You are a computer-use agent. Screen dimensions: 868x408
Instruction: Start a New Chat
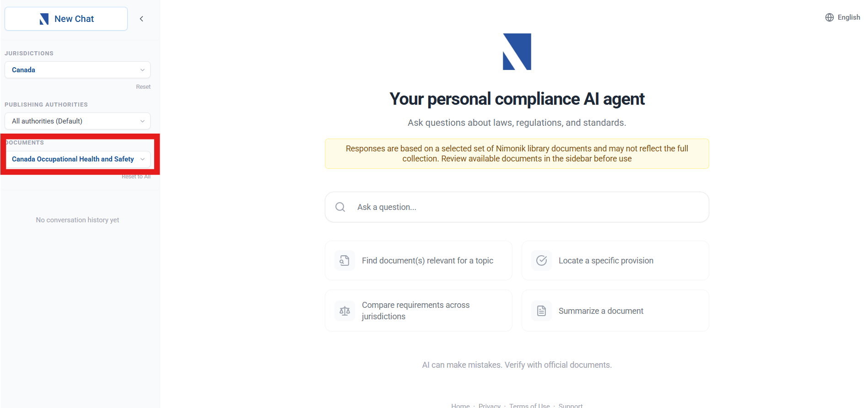pyautogui.click(x=66, y=19)
